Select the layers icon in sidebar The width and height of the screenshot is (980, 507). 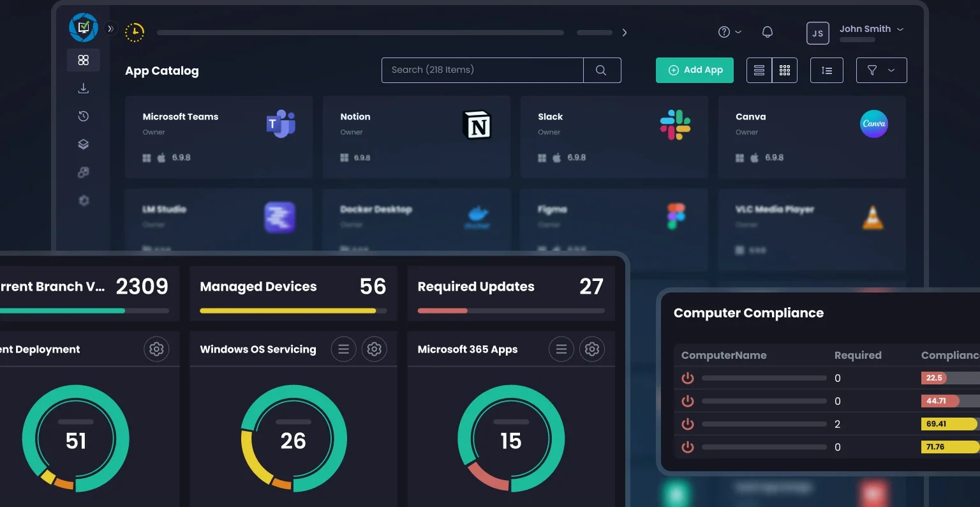click(x=83, y=144)
